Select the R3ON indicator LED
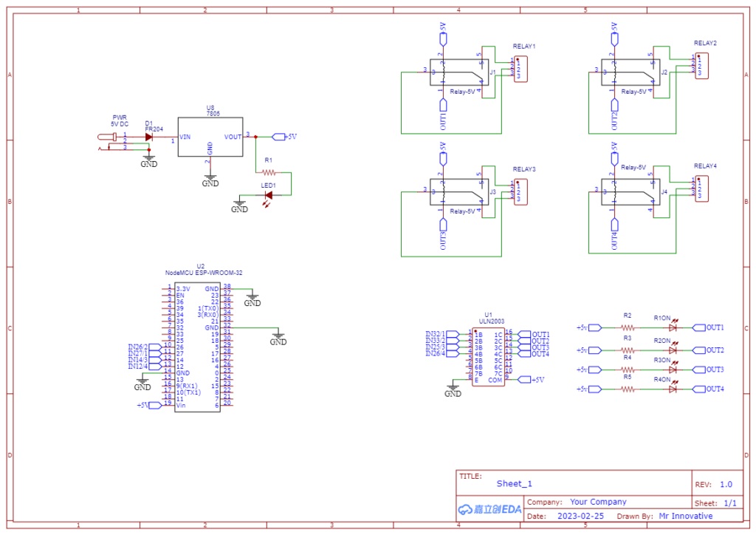Viewport: 756px width, 535px height. (673, 369)
